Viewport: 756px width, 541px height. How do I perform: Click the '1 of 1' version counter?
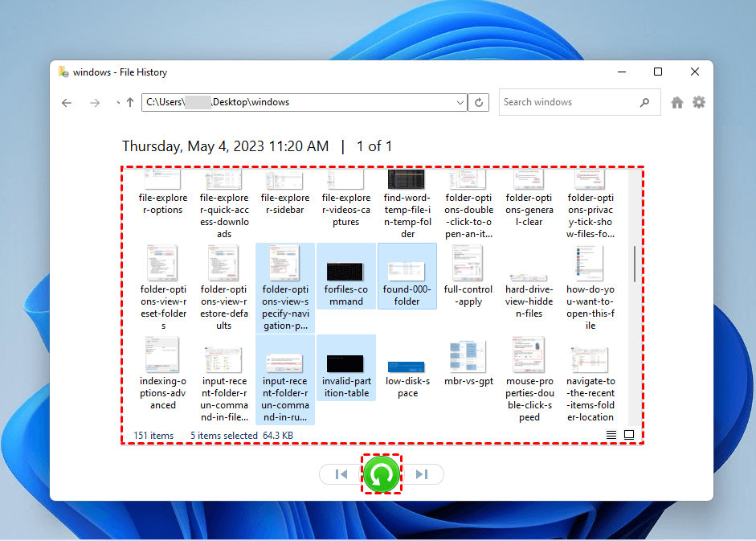click(374, 146)
